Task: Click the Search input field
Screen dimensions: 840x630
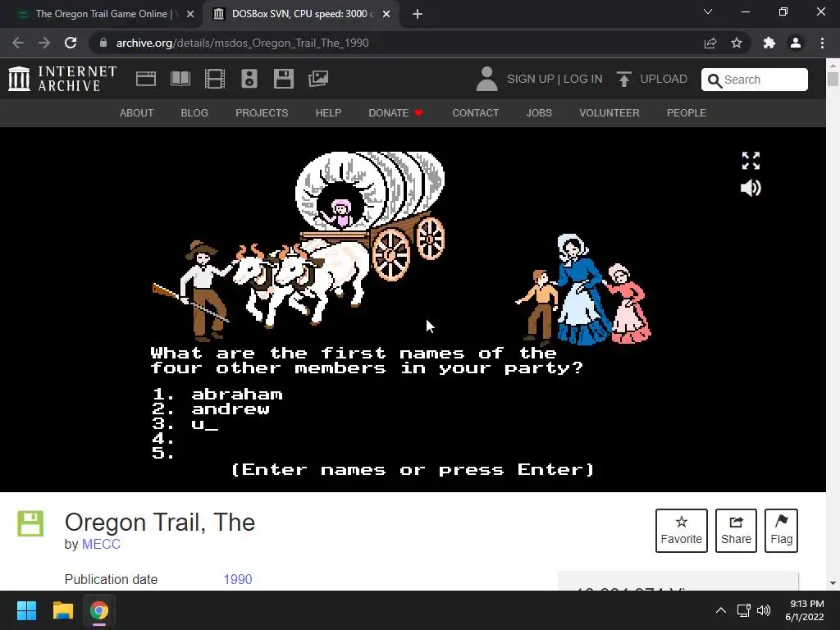Action: 755,80
